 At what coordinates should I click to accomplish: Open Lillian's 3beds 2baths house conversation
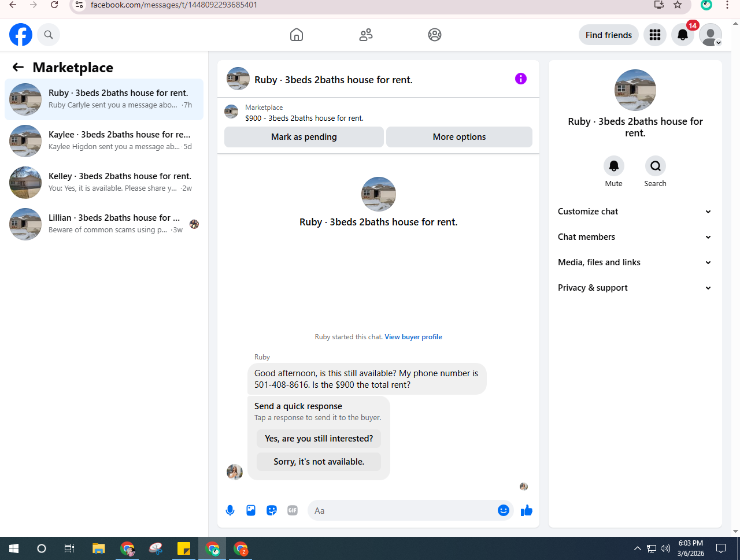coord(104,224)
